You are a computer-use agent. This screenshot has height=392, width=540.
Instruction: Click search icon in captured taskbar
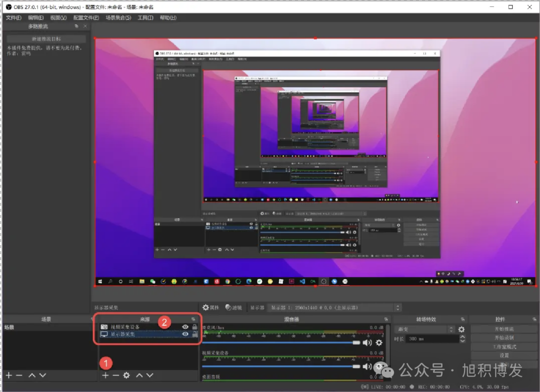(110, 282)
